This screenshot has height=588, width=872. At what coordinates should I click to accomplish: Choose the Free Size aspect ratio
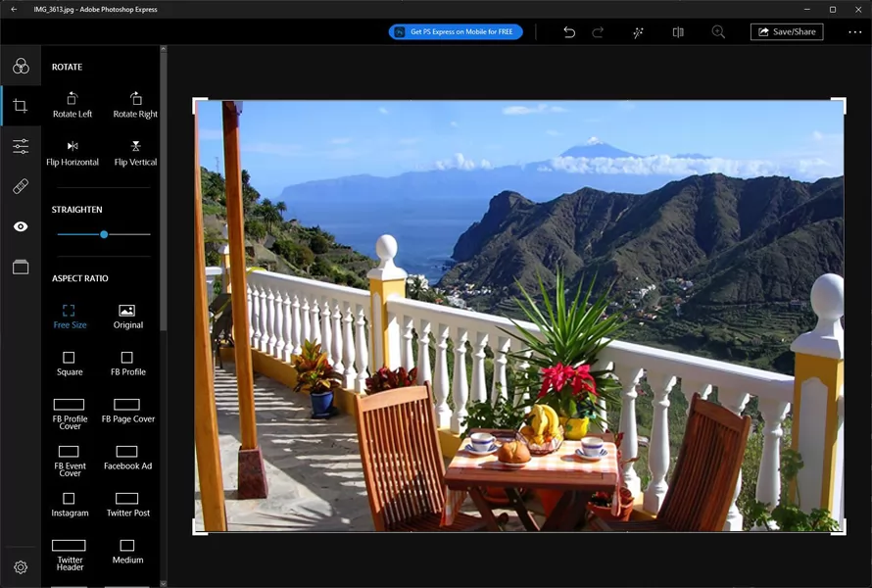[70, 317]
